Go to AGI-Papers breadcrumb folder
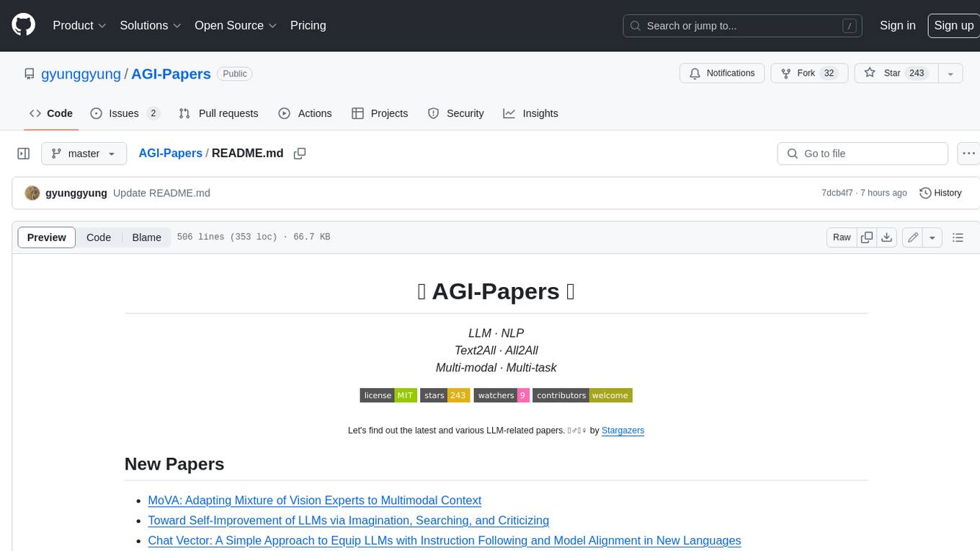 170,153
